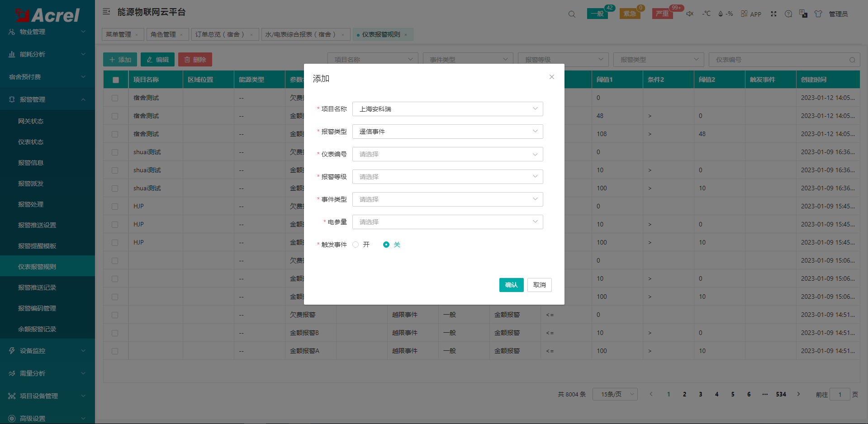Open 仪表报警规则 in the sidebar

[x=47, y=267]
